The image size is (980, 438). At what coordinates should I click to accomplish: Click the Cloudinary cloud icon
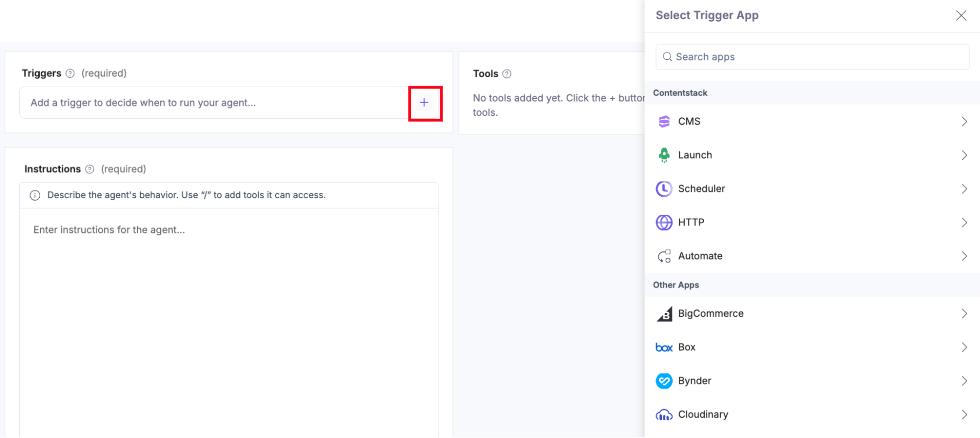coord(664,415)
